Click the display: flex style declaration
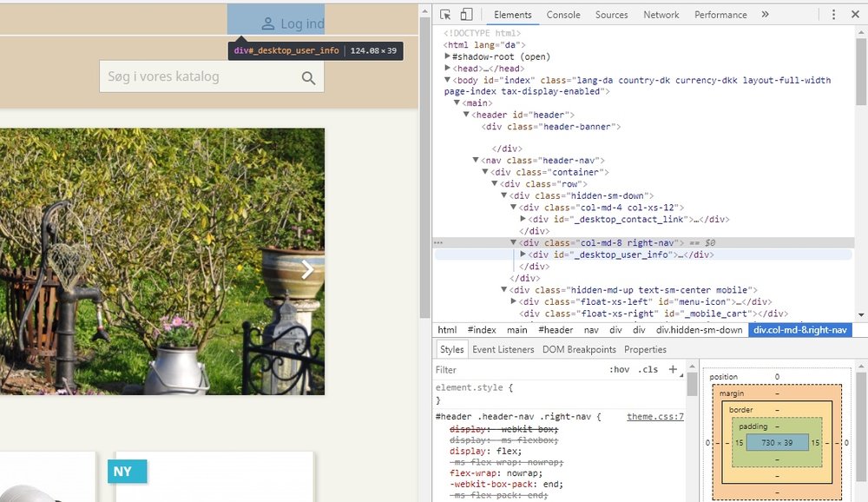 point(485,451)
